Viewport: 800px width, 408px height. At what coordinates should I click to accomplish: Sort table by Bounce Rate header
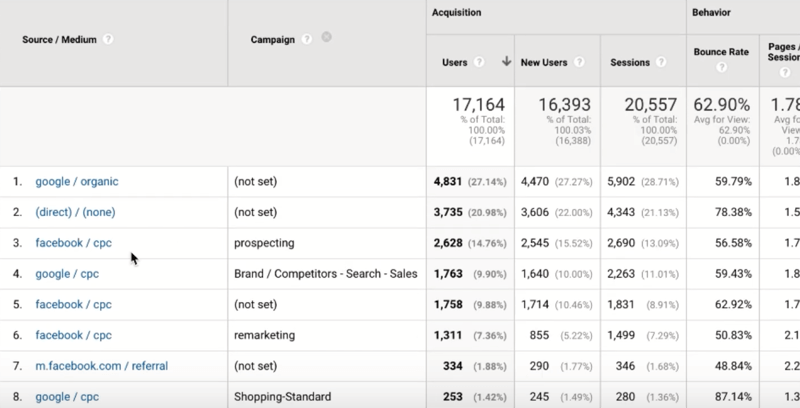(721, 52)
